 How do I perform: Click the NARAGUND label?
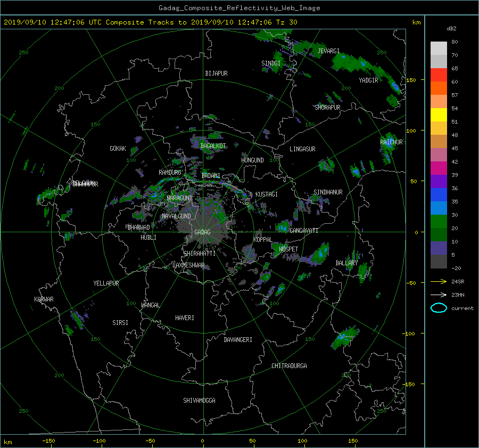point(180,198)
